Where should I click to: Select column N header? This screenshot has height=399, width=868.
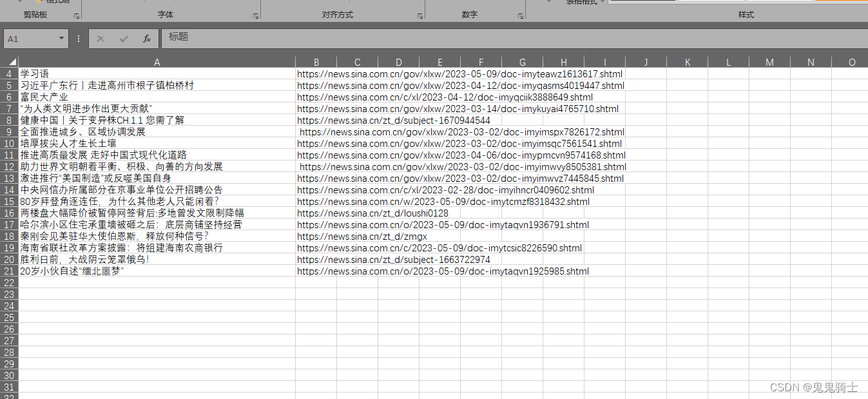(811, 62)
